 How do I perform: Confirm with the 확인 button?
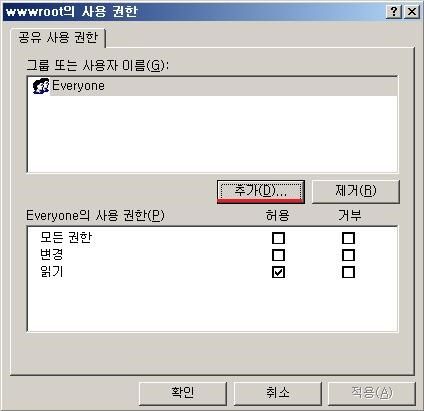[183, 393]
